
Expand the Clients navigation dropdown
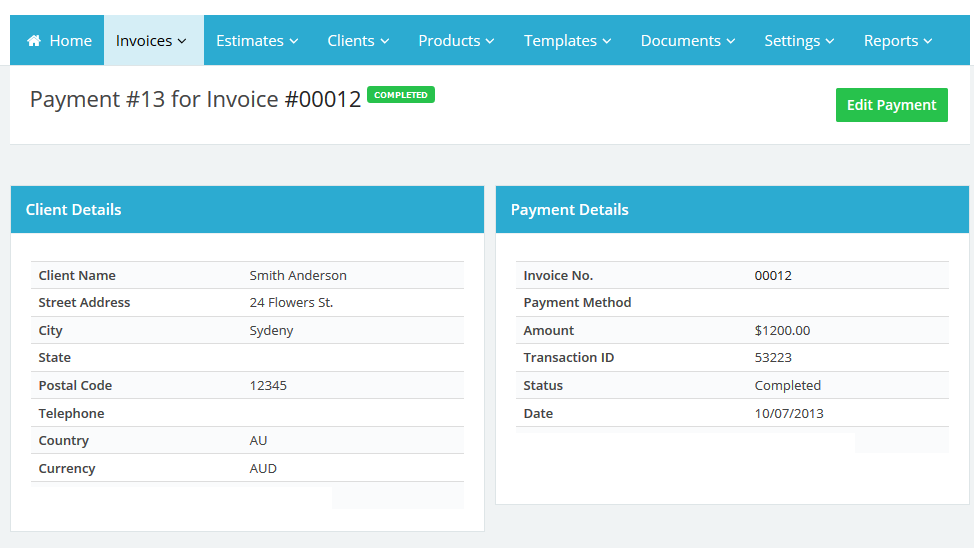pos(358,41)
